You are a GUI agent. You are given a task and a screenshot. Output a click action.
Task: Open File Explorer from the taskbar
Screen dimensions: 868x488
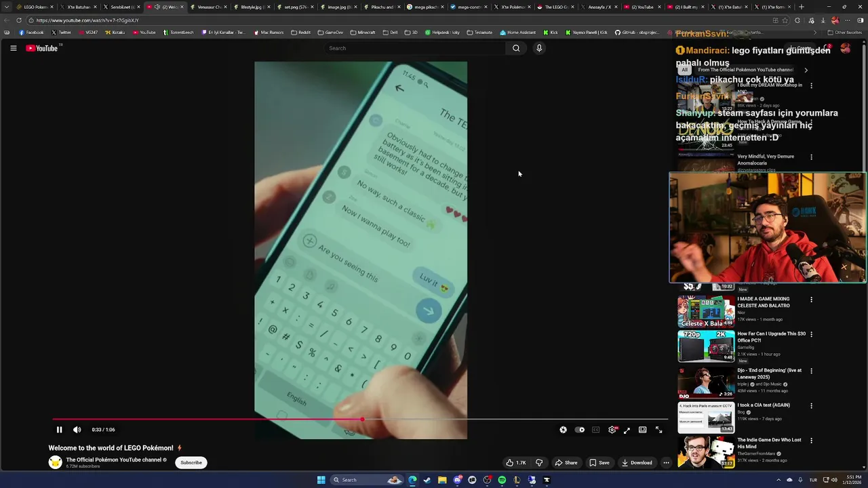(x=442, y=480)
